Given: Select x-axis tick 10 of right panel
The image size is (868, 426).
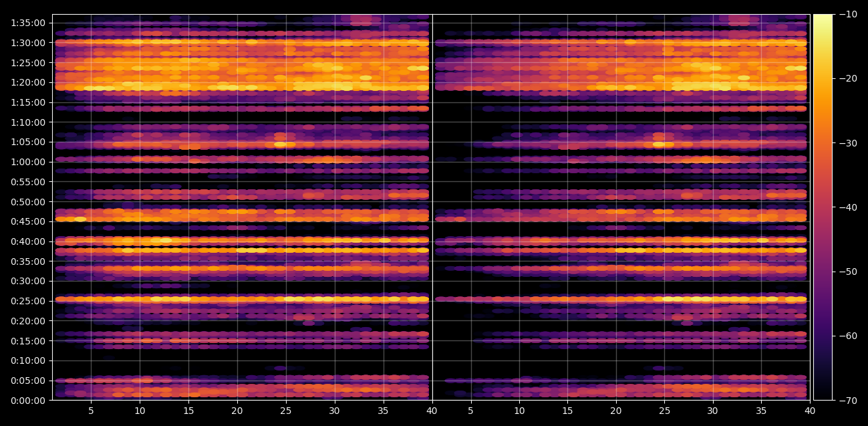Looking at the screenshot, I should 519,411.
